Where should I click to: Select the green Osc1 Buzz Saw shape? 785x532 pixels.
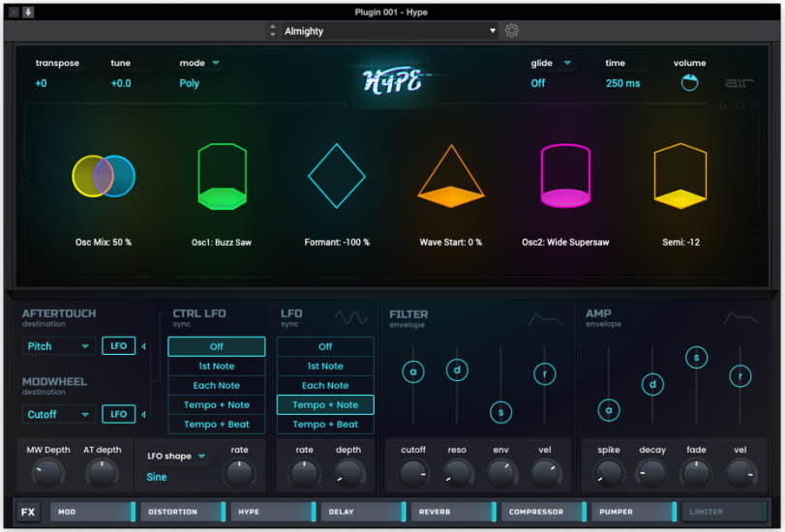coord(222,176)
